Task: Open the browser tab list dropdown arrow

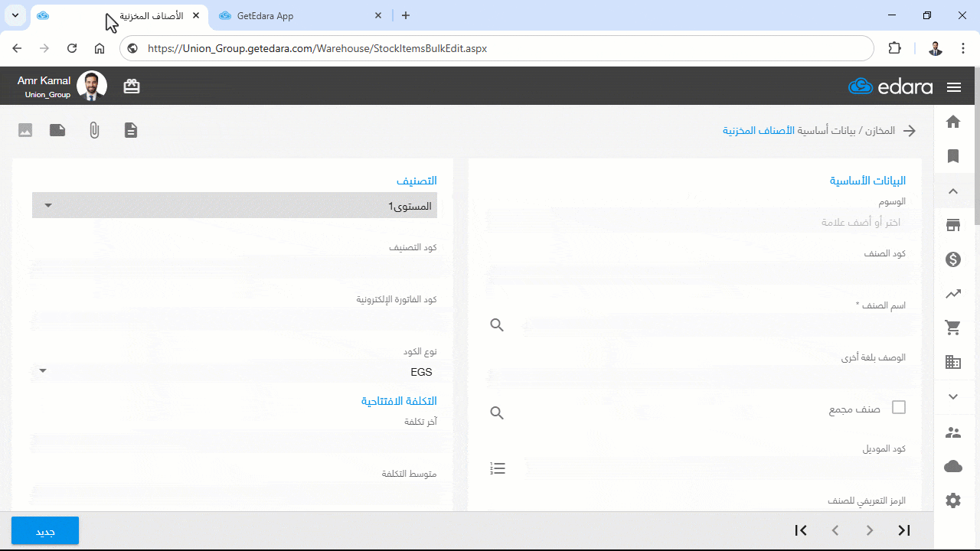Action: [x=15, y=15]
